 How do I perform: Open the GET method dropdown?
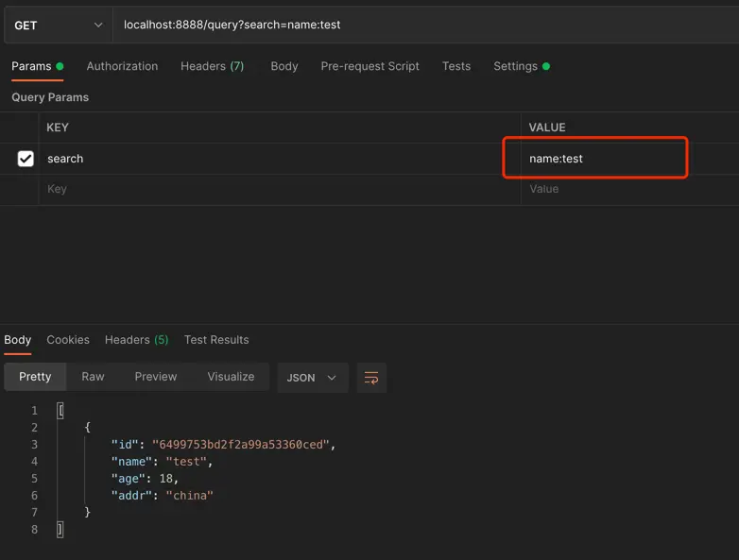click(57, 25)
